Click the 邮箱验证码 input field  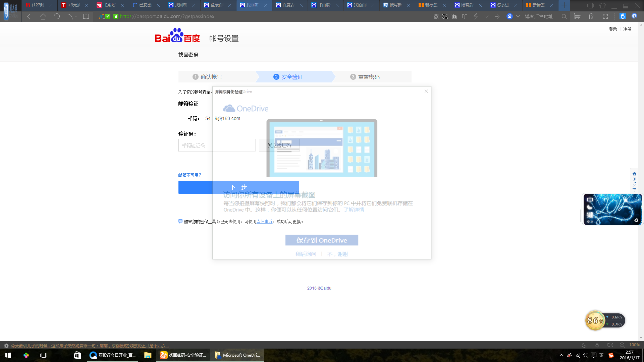click(217, 145)
